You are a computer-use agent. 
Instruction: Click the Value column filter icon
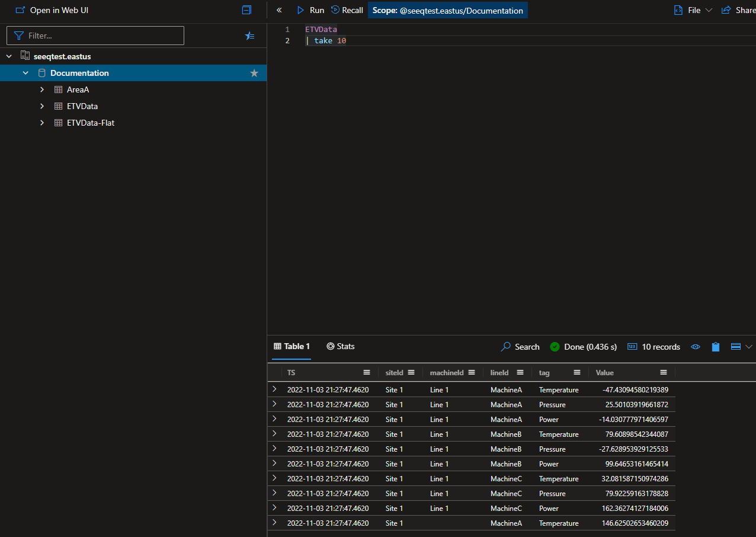pyautogui.click(x=663, y=372)
